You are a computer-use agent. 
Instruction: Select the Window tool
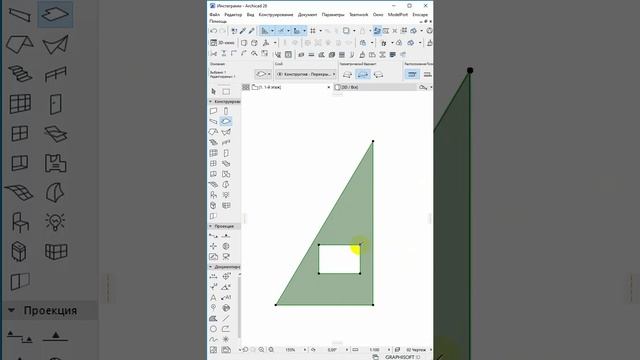[x=213, y=164]
